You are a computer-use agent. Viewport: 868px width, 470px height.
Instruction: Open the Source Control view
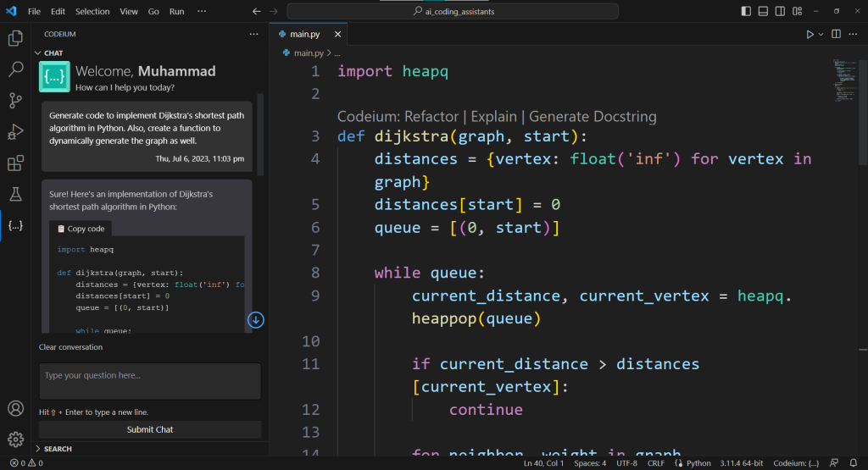coord(15,101)
